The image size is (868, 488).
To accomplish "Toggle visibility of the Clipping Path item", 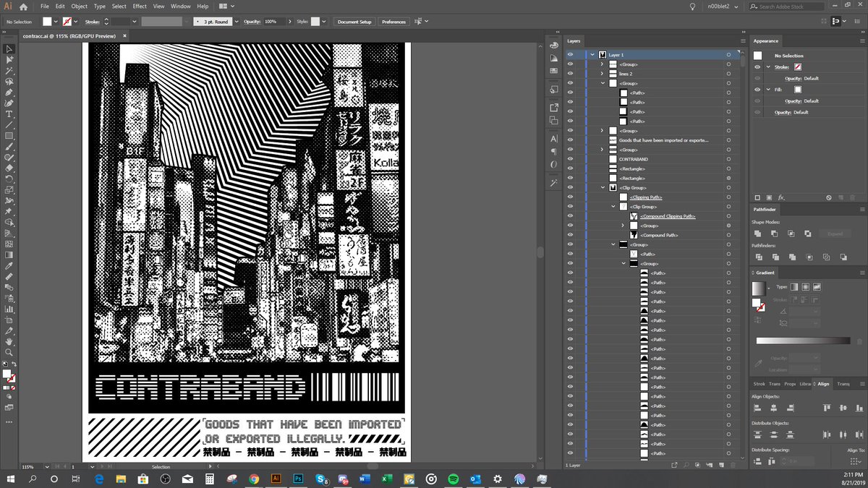I will point(570,197).
